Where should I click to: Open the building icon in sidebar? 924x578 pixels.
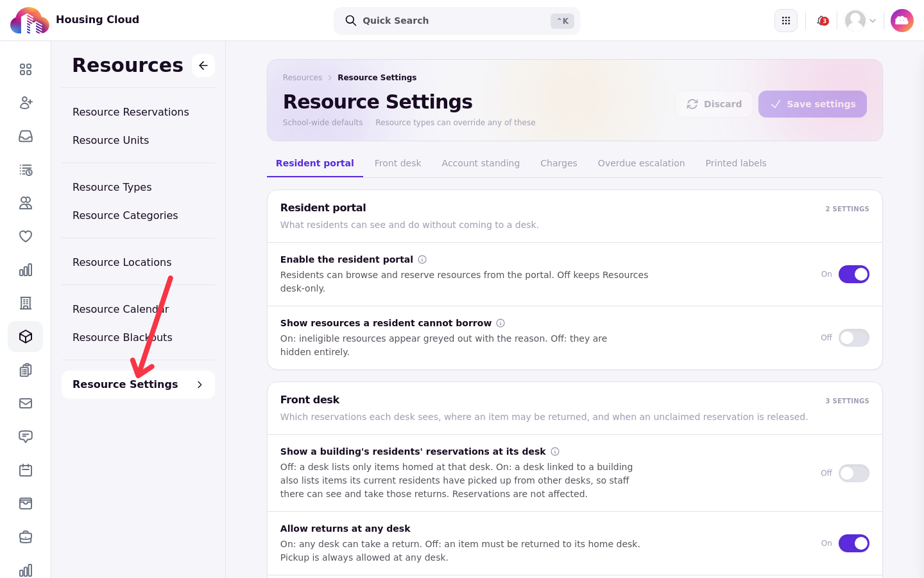click(26, 303)
